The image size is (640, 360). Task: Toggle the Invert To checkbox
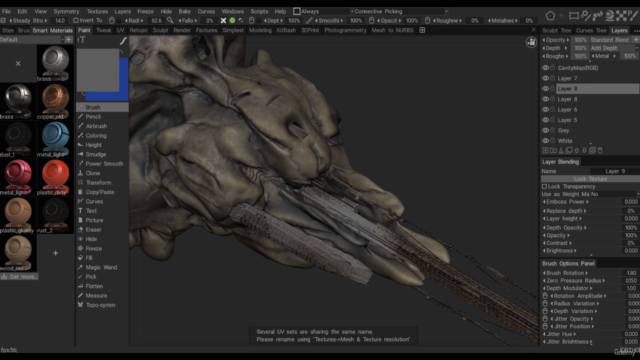pos(76,20)
